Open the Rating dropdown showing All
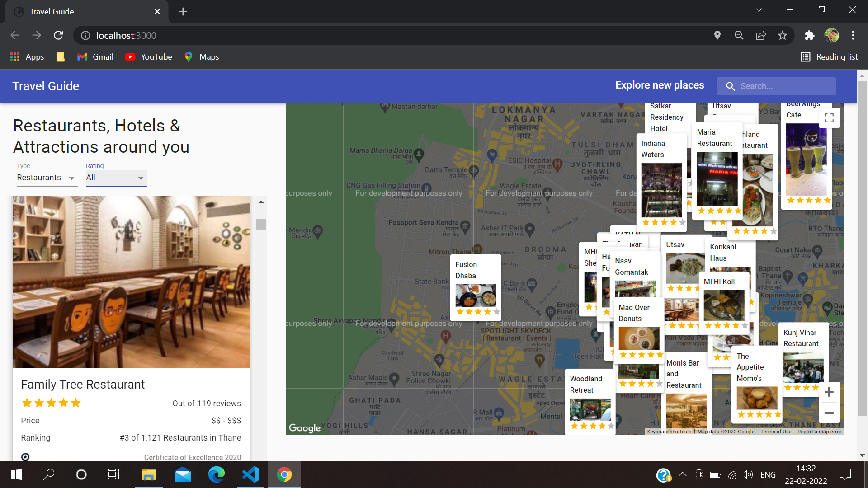The width and height of the screenshot is (868, 488). 116,178
